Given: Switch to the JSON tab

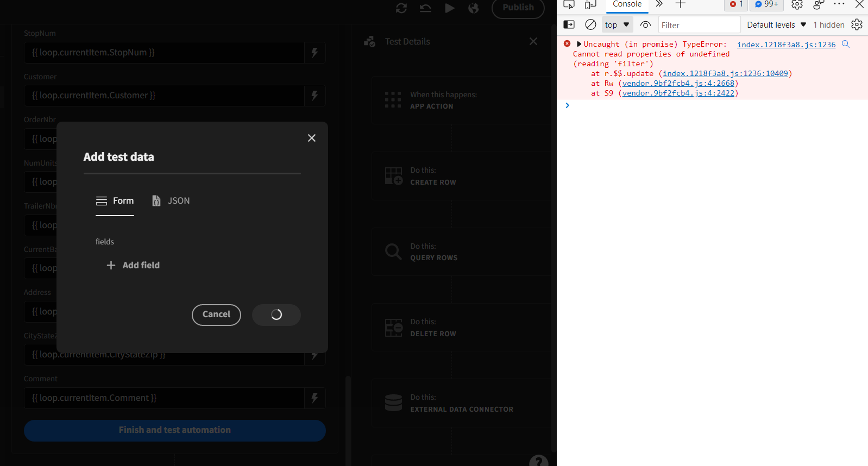Looking at the screenshot, I should [171, 201].
